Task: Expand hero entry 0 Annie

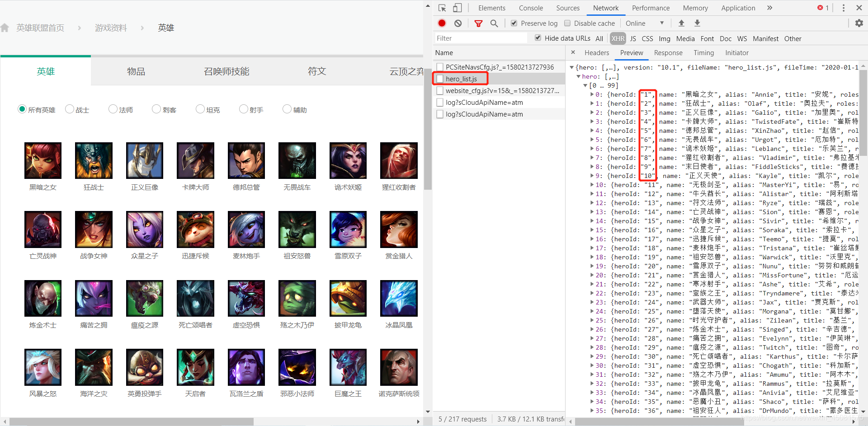Action: [592, 94]
